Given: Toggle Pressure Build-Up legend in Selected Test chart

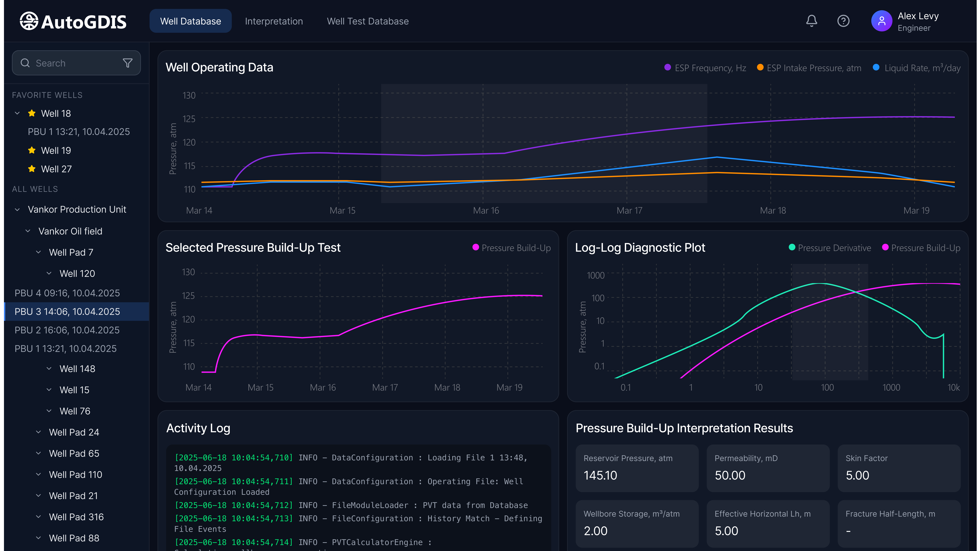Looking at the screenshot, I should (x=511, y=248).
